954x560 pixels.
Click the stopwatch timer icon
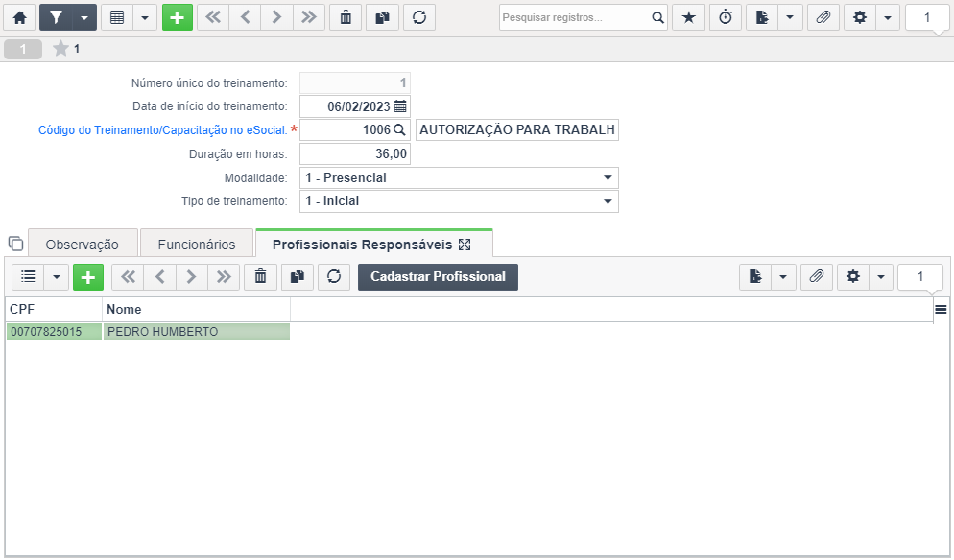coord(726,17)
